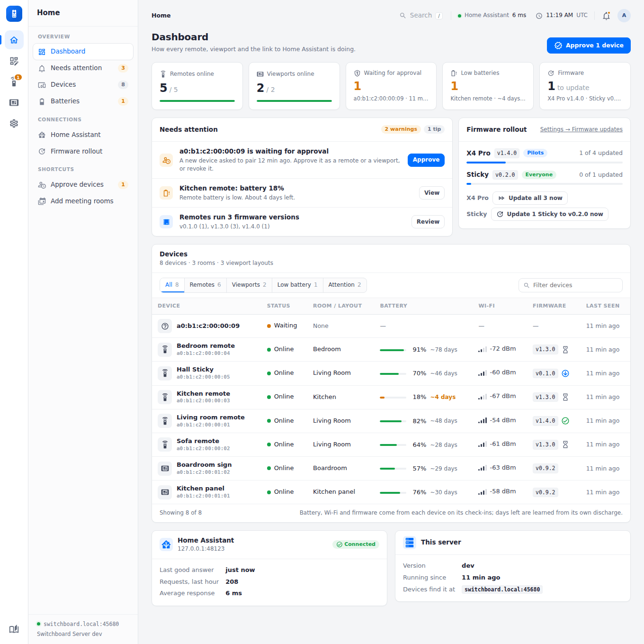Click the unknown device icon for a0:b1:c2:00:00:09

[x=165, y=326]
